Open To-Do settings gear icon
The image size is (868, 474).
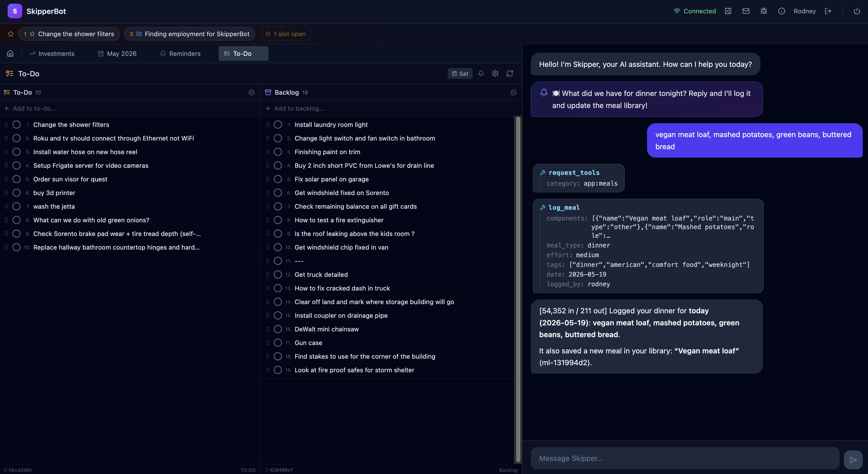495,73
